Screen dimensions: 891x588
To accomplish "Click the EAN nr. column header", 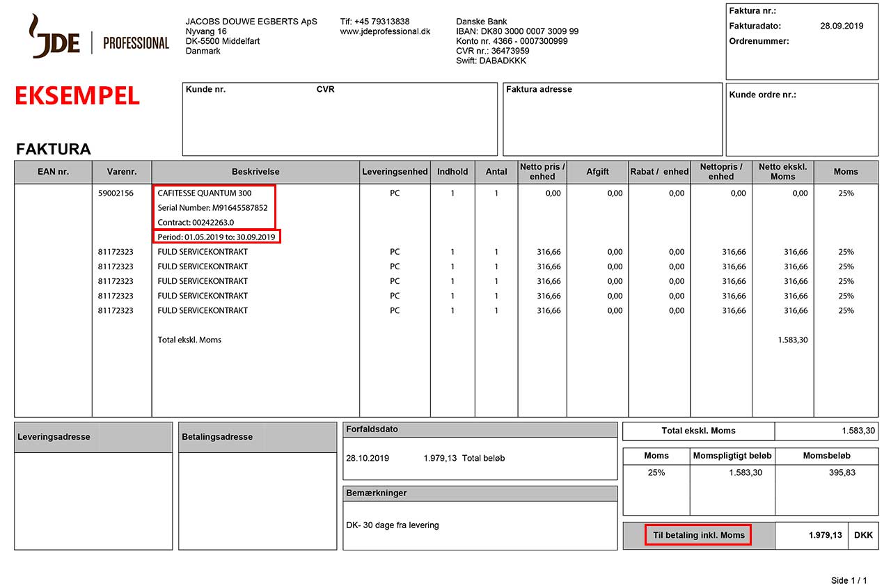I will [x=53, y=172].
